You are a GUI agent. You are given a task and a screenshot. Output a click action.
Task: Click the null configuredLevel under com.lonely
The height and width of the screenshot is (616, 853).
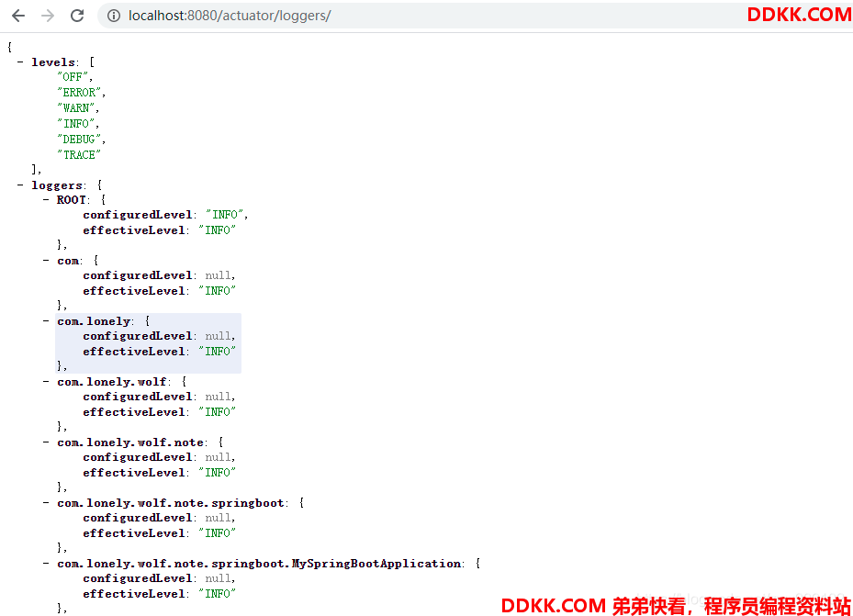pyautogui.click(x=219, y=336)
